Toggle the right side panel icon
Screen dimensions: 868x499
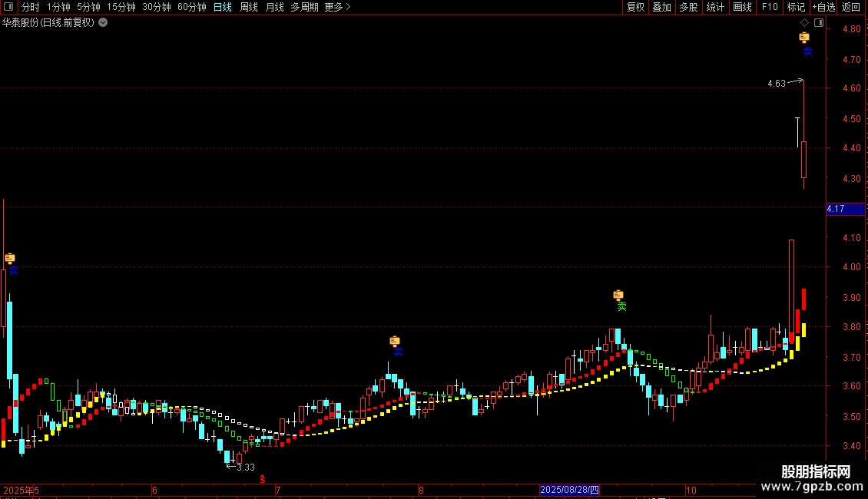click(x=819, y=23)
